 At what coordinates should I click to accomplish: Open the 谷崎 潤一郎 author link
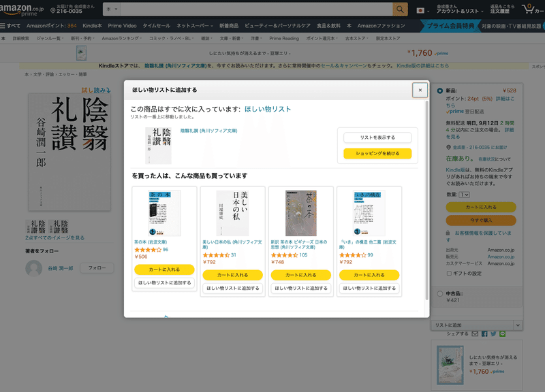[x=61, y=268]
